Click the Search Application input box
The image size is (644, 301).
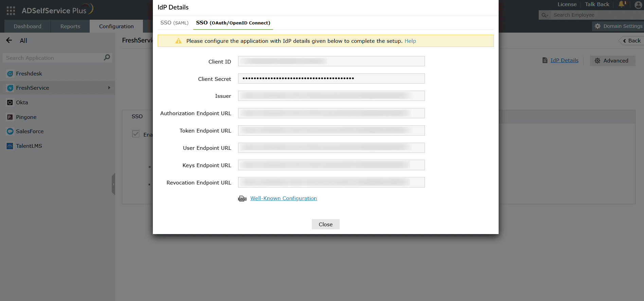pos(57,58)
